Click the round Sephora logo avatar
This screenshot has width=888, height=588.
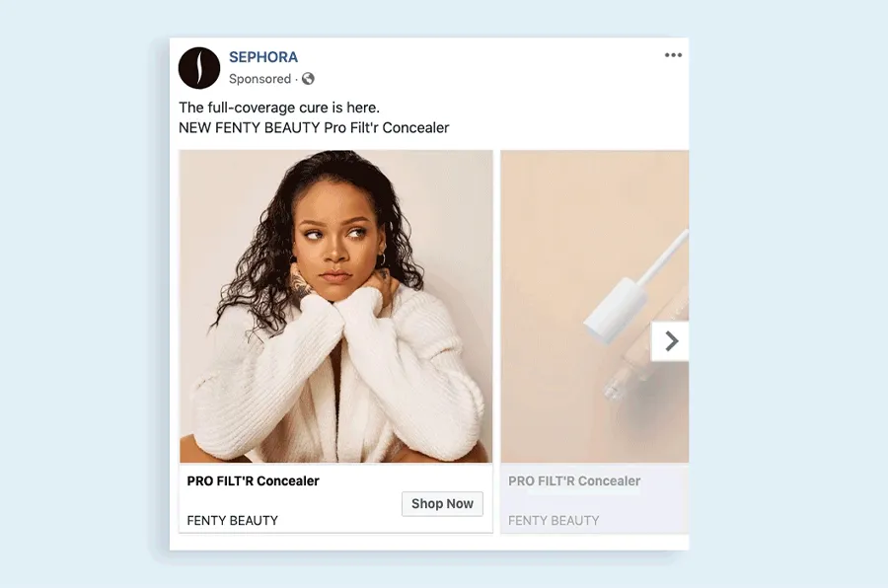pos(198,68)
